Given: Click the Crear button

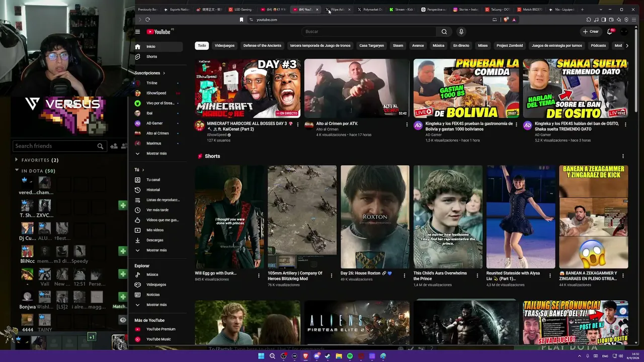Looking at the screenshot, I should [591, 32].
